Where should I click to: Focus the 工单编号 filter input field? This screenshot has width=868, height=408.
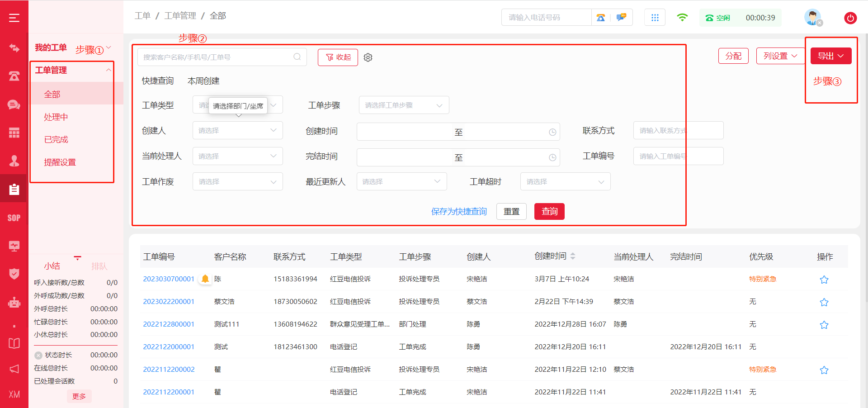678,156
